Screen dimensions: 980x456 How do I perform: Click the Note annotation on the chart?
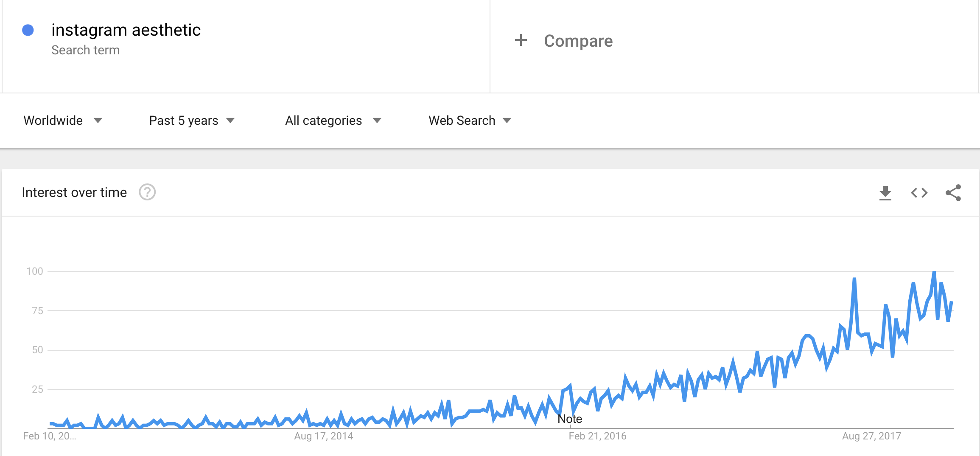[570, 419]
